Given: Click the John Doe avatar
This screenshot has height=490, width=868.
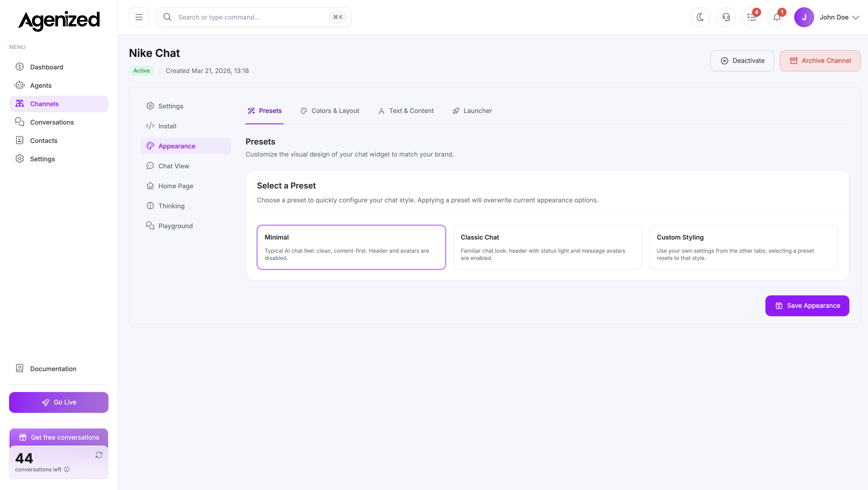Looking at the screenshot, I should (804, 17).
